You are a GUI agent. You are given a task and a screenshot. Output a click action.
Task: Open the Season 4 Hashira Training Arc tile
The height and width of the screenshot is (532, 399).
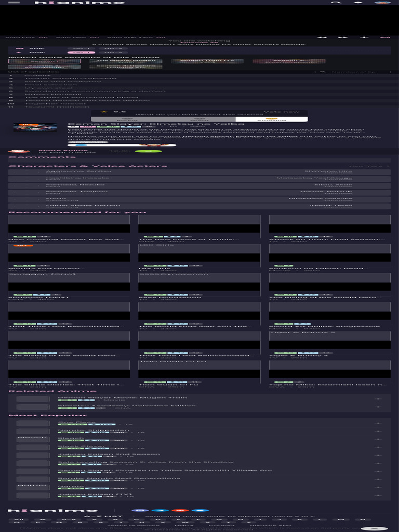click(x=126, y=67)
